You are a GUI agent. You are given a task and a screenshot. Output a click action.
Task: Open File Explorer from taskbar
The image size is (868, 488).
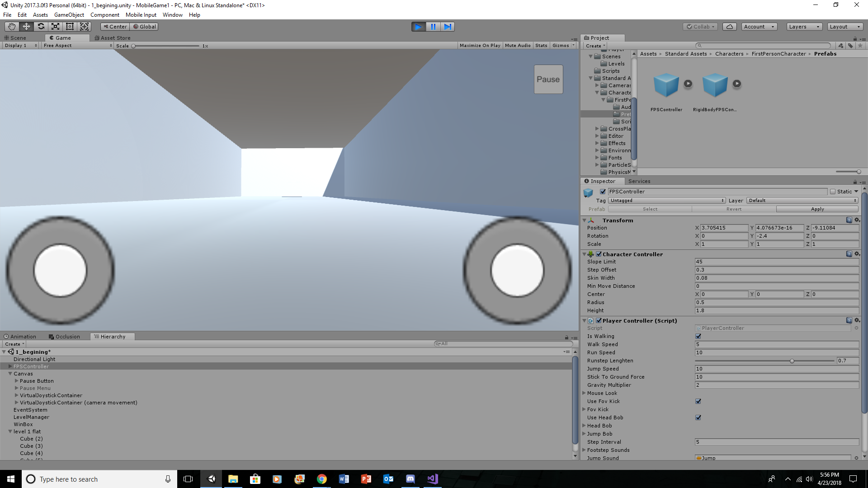pyautogui.click(x=233, y=479)
